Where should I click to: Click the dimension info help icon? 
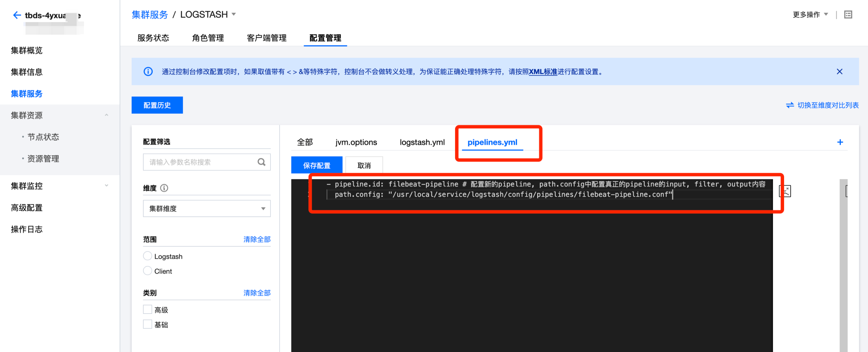coord(164,188)
